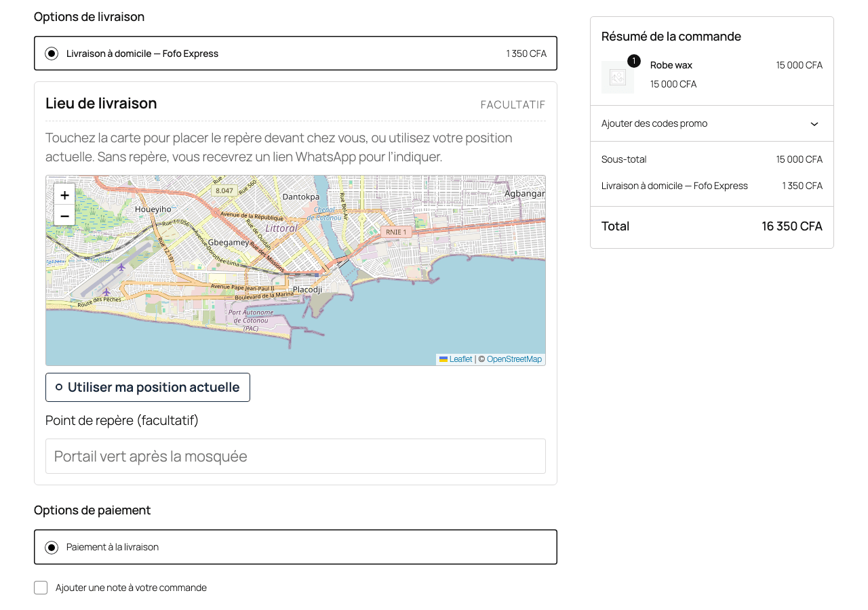Screen dimensions: 868x610
Task: Click the 8.047 road shield on the map
Action: tap(224, 190)
